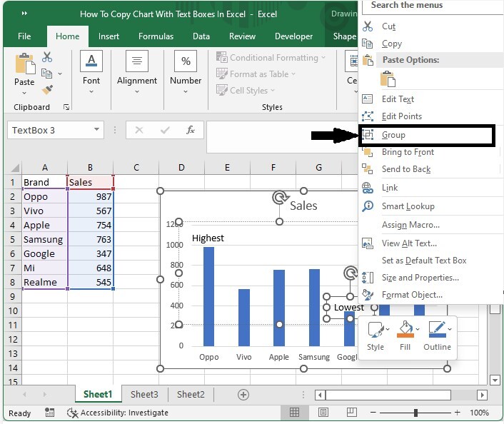Open the Style shape mini toolbar button
The image size is (504, 424).
click(376, 335)
